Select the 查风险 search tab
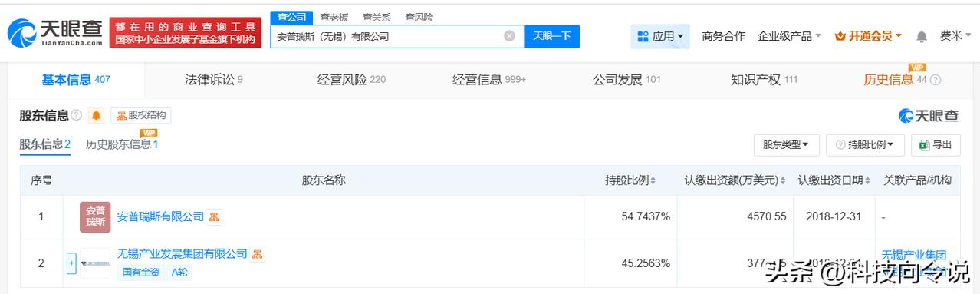The height and width of the screenshot is (294, 980). tap(419, 17)
